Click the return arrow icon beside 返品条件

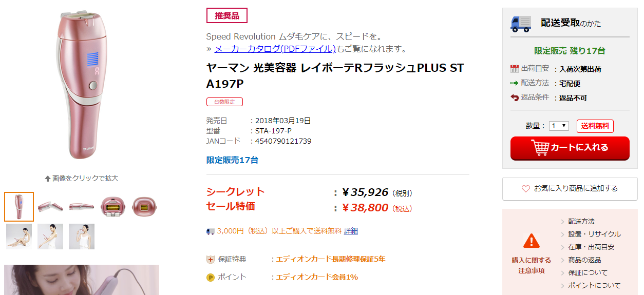click(x=515, y=97)
